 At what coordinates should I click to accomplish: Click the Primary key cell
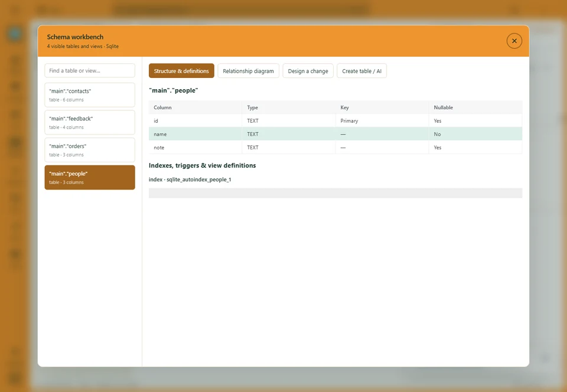382,120
